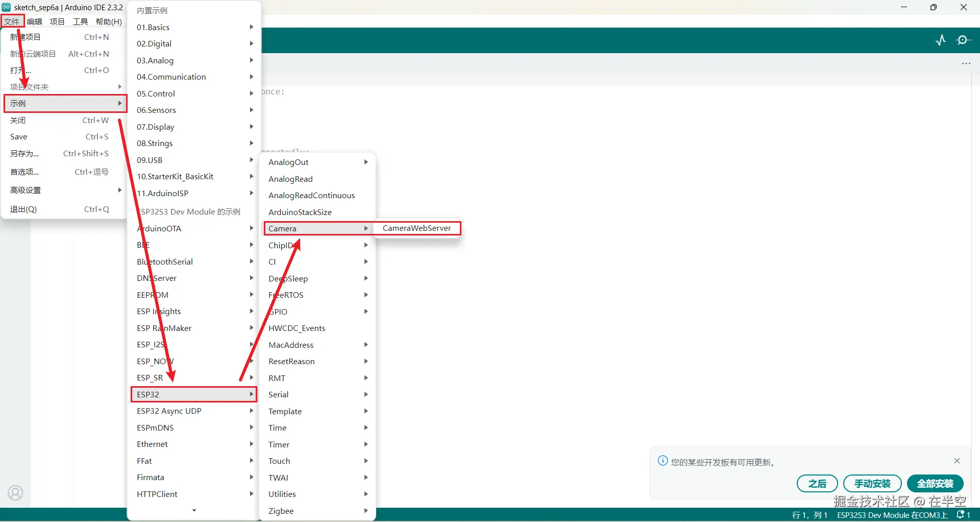This screenshot has width=980, height=522.
Task: Open the Serial Plotter
Action: click(x=941, y=40)
